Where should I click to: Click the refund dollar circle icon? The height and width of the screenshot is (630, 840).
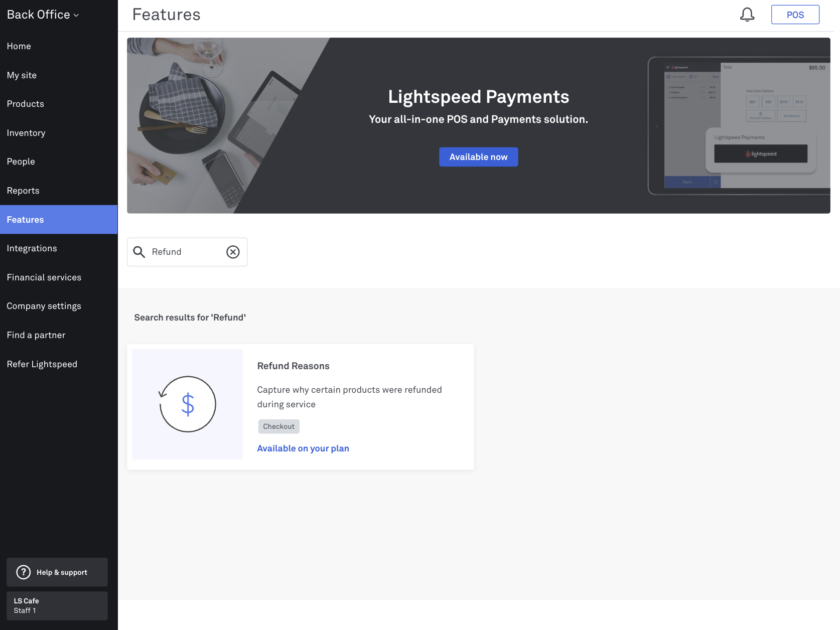point(187,404)
